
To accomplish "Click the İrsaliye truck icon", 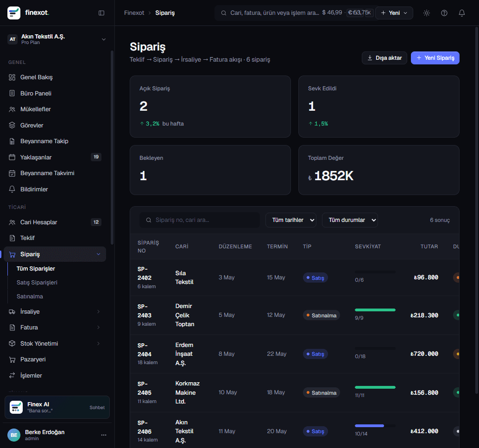I will pyautogui.click(x=12, y=312).
